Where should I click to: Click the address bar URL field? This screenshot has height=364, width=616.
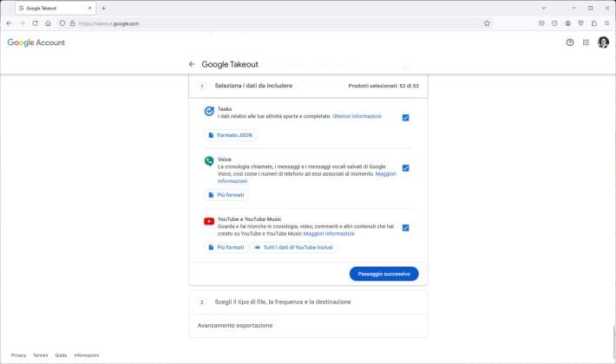[275, 23]
